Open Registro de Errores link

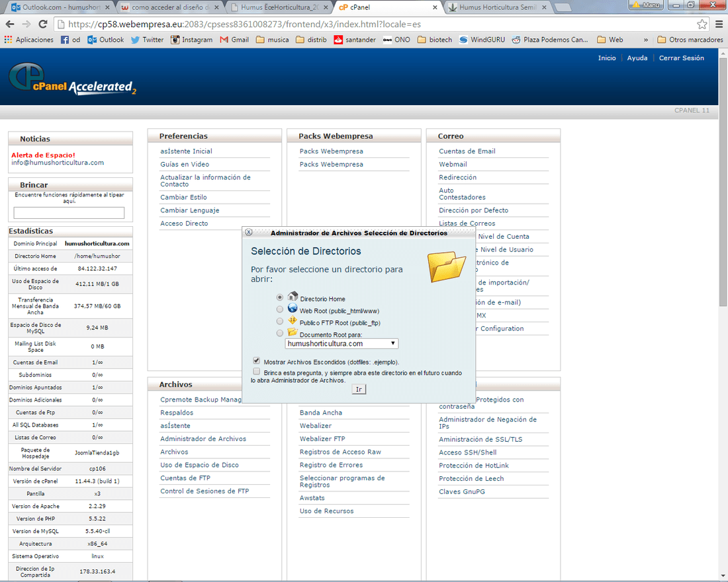(x=331, y=464)
